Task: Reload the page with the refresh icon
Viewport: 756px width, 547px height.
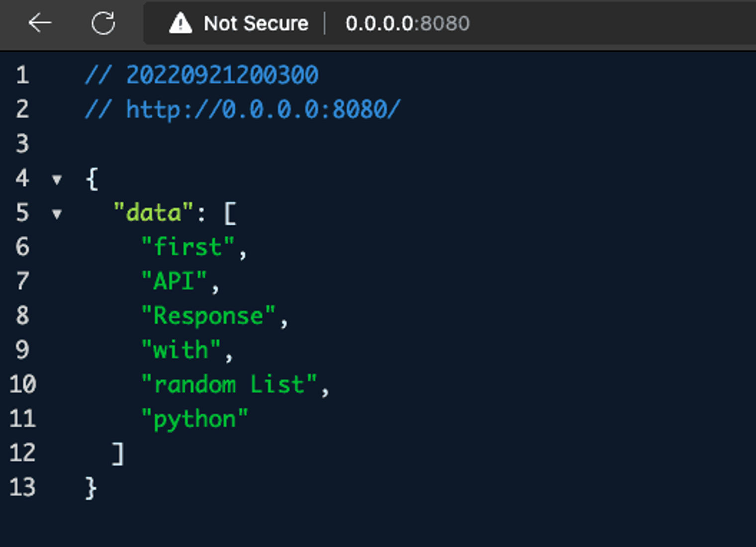Action: click(103, 23)
